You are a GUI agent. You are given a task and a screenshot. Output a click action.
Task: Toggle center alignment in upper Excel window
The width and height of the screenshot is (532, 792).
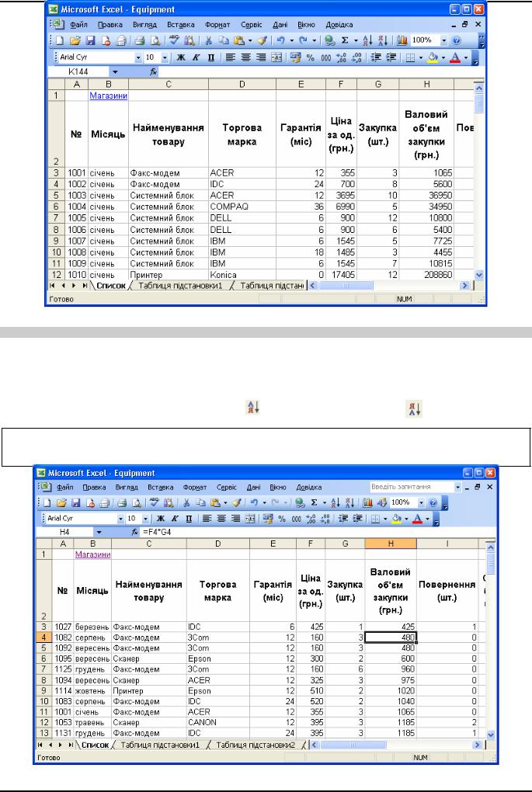pyautogui.click(x=246, y=57)
